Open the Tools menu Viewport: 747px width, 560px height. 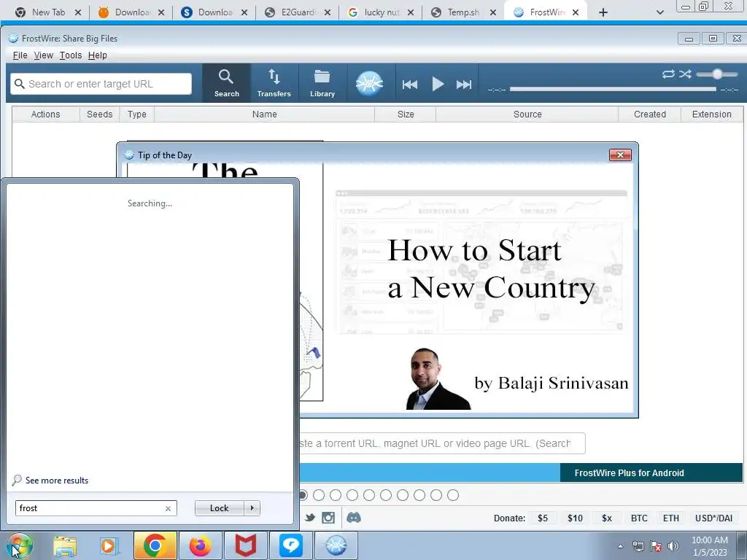(x=71, y=55)
